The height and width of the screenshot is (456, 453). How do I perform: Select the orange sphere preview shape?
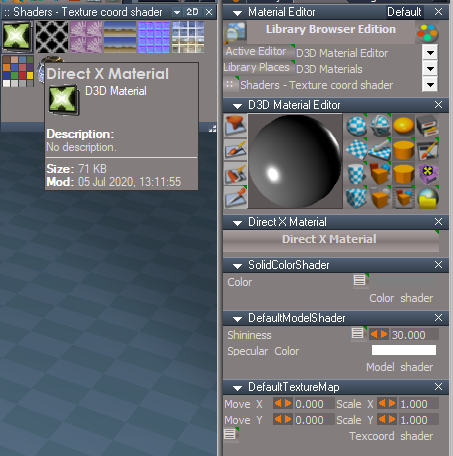click(403, 126)
